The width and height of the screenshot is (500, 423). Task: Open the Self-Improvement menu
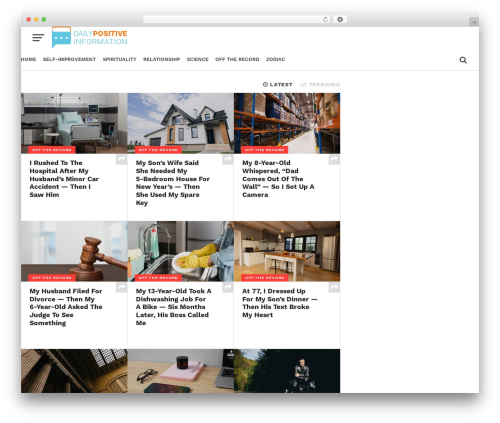click(69, 59)
